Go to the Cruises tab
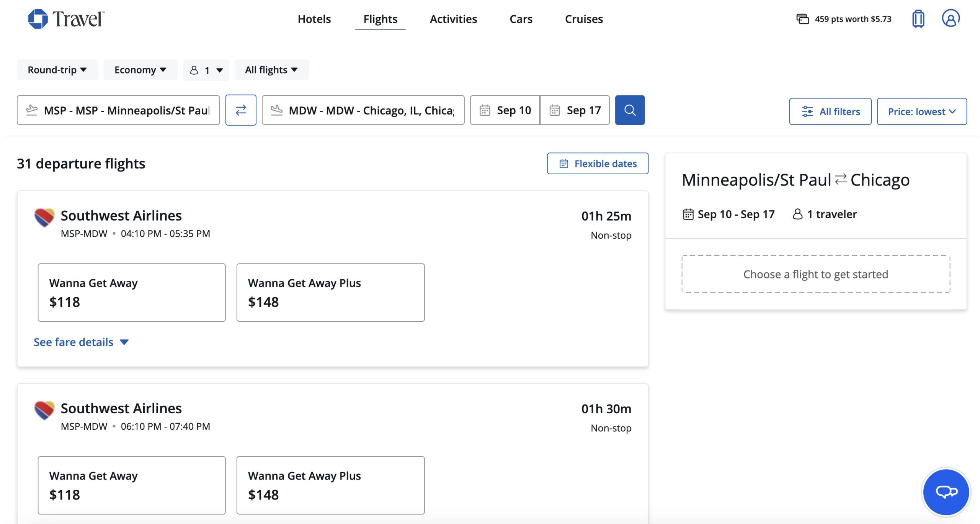 click(584, 19)
